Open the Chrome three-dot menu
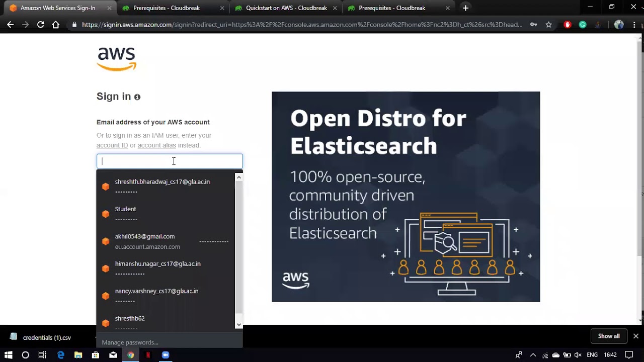Viewport: 644px width, 362px height. tap(634, 24)
